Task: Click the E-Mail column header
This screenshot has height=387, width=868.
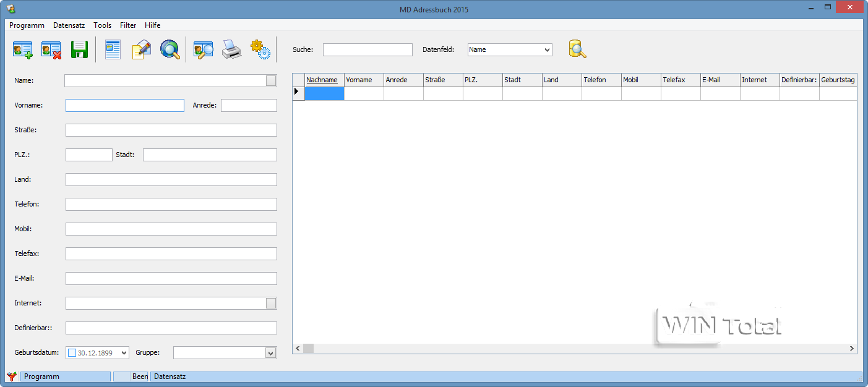Action: tap(721, 80)
